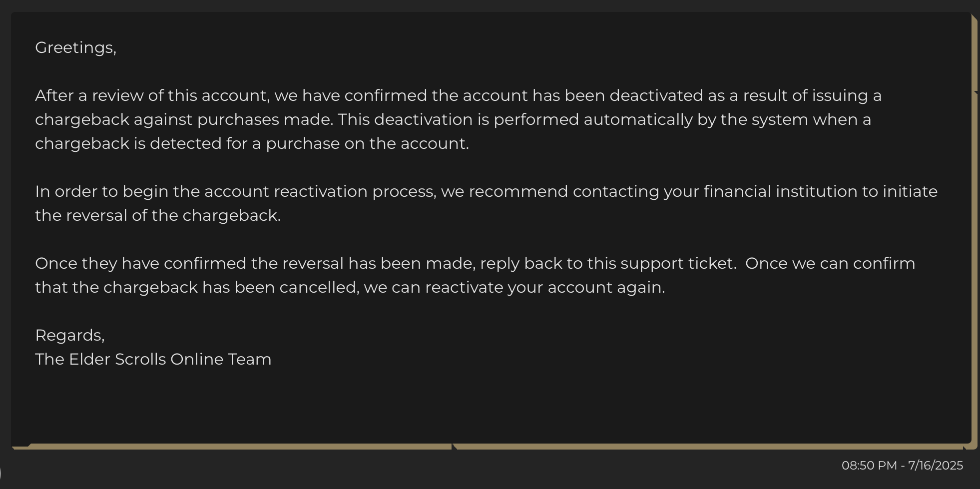Click the line starting 'In order to begin'
This screenshot has height=489, width=980.
486,192
